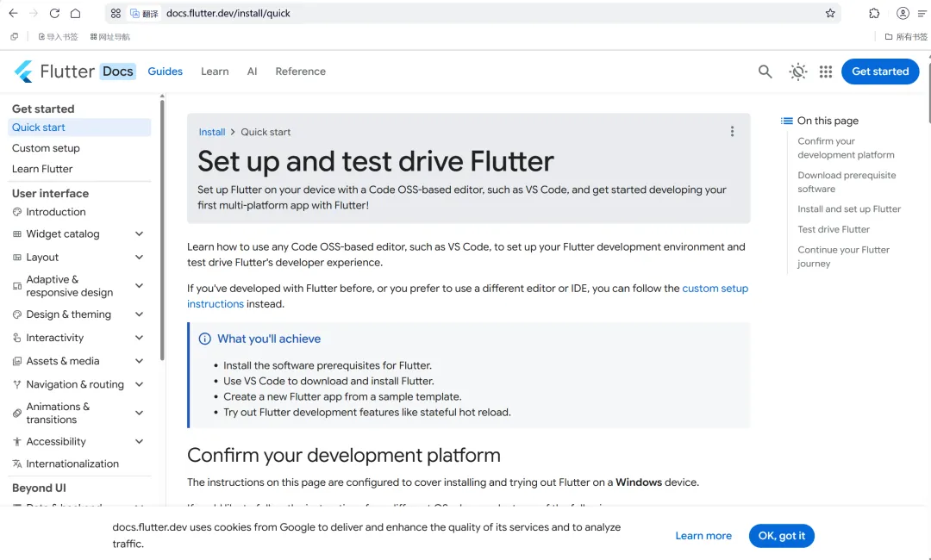Screen dimensions: 931x560
Task: Click the Flutter logo
Action: pyautogui.click(x=24, y=72)
